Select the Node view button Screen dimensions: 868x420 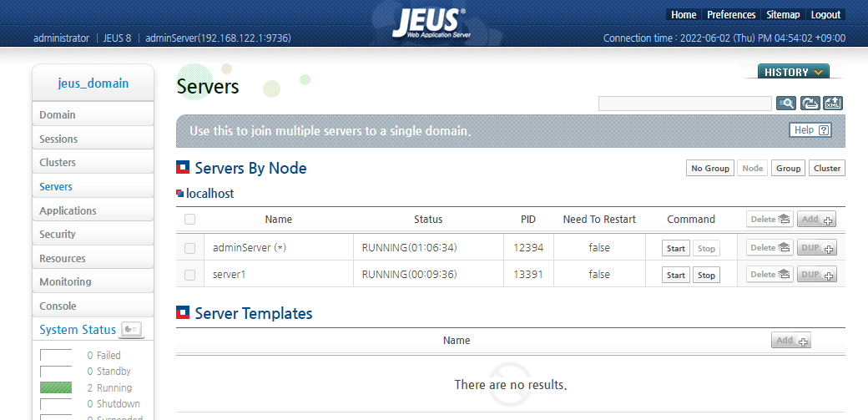752,169
